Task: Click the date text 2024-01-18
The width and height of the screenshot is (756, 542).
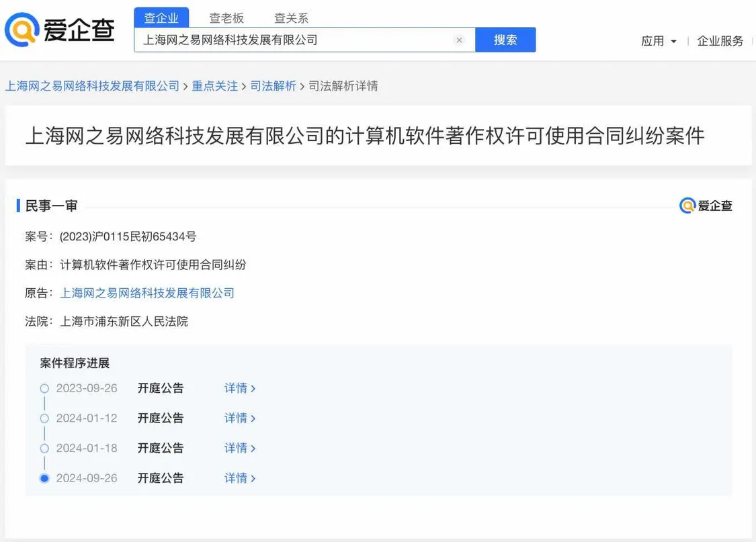Action: 87,448
